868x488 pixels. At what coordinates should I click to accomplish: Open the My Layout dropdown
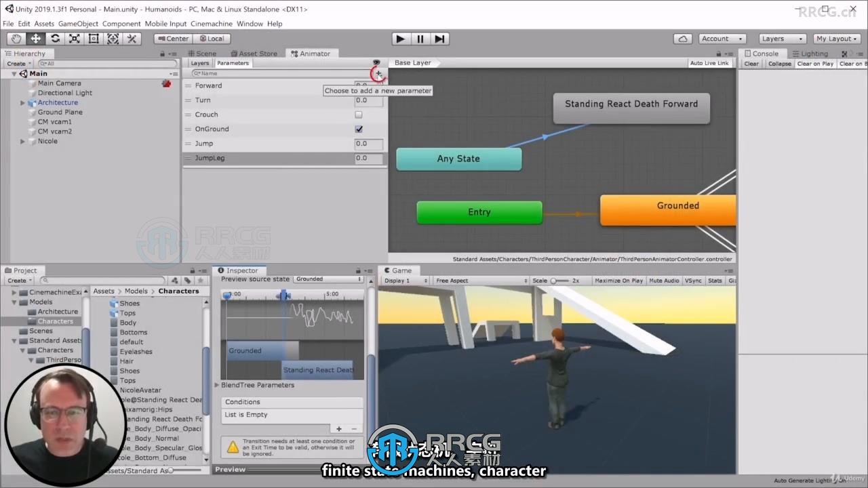tap(837, 39)
